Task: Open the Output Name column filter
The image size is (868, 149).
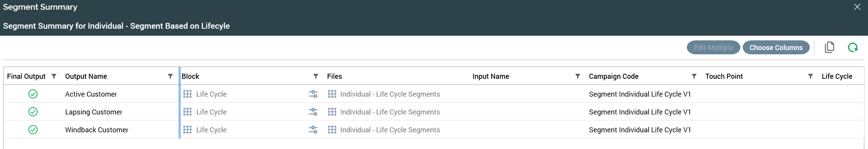Action: 170,76
